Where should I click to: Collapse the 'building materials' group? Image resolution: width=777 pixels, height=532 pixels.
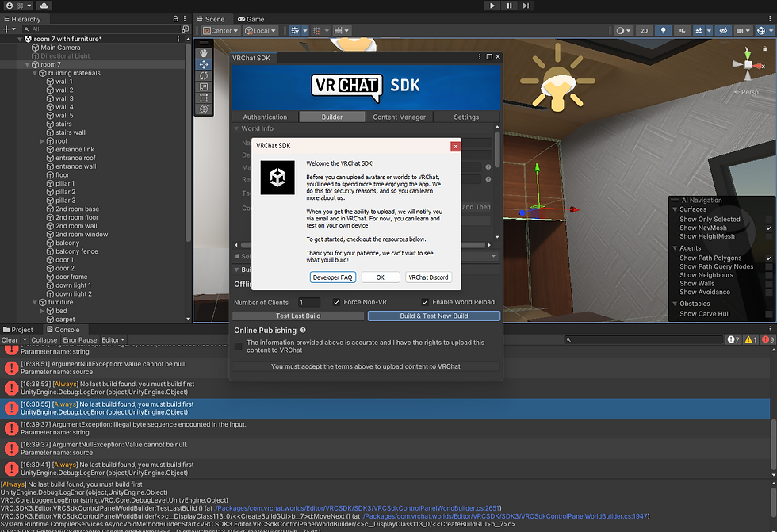[35, 73]
